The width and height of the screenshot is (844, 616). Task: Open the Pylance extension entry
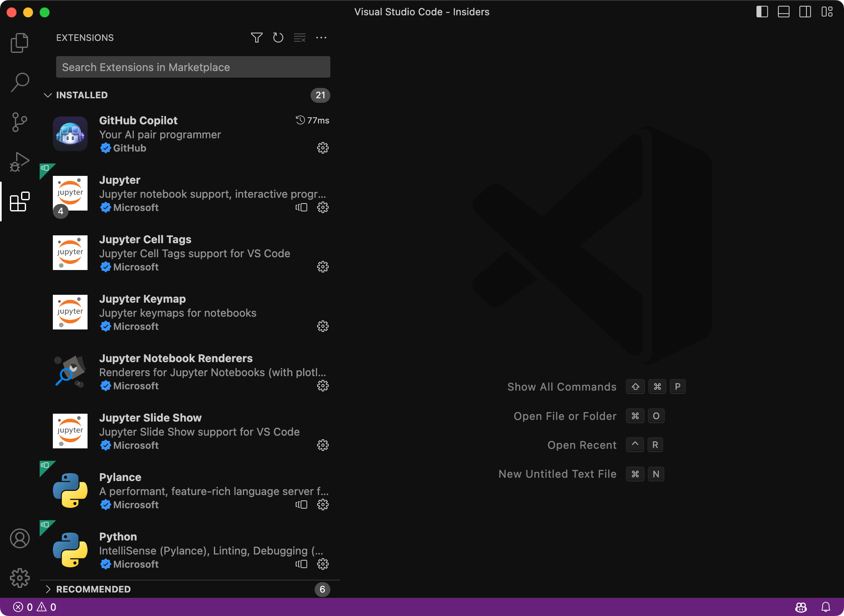click(190, 490)
